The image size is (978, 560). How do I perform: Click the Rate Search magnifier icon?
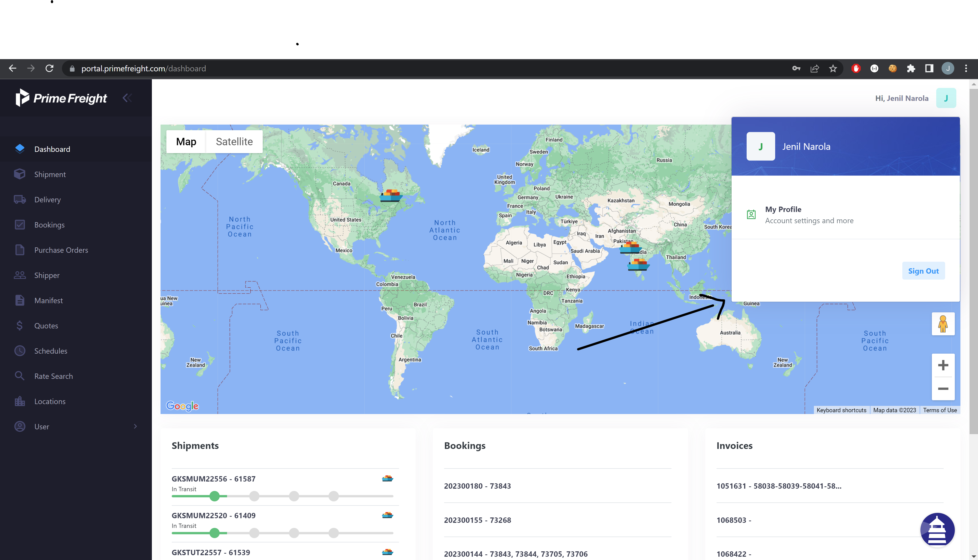pos(20,375)
